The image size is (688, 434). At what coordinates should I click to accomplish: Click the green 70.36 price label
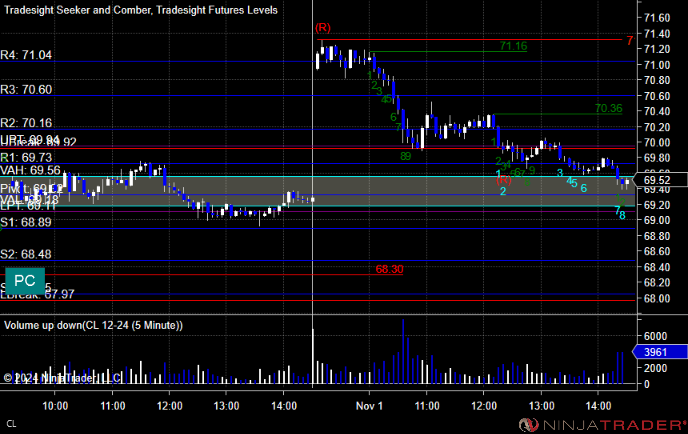tap(609, 108)
